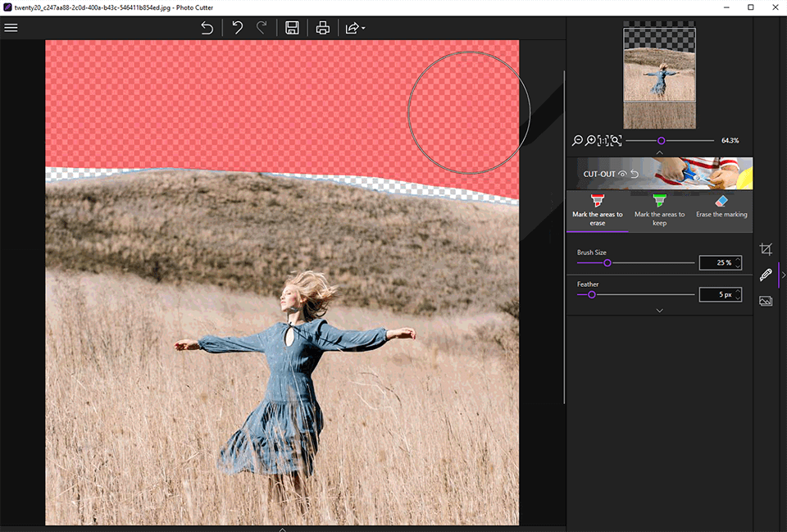The width and height of the screenshot is (787, 532).
Task: Select Mark the areas to erase
Action: click(x=597, y=210)
